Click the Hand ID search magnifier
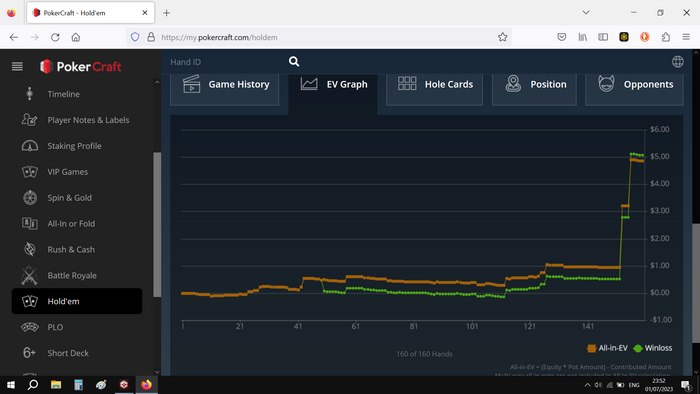This screenshot has height=394, width=700. click(294, 62)
